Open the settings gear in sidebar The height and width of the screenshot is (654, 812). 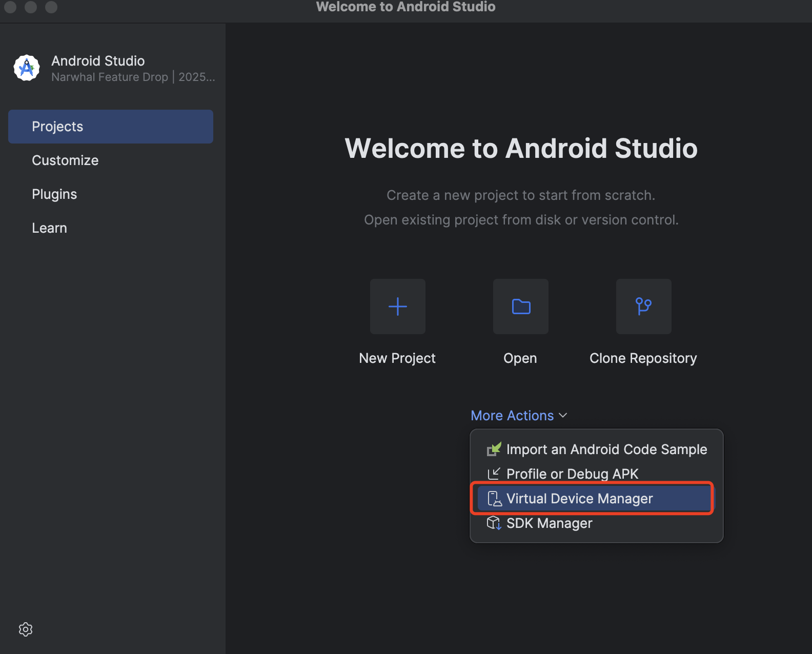[26, 629]
